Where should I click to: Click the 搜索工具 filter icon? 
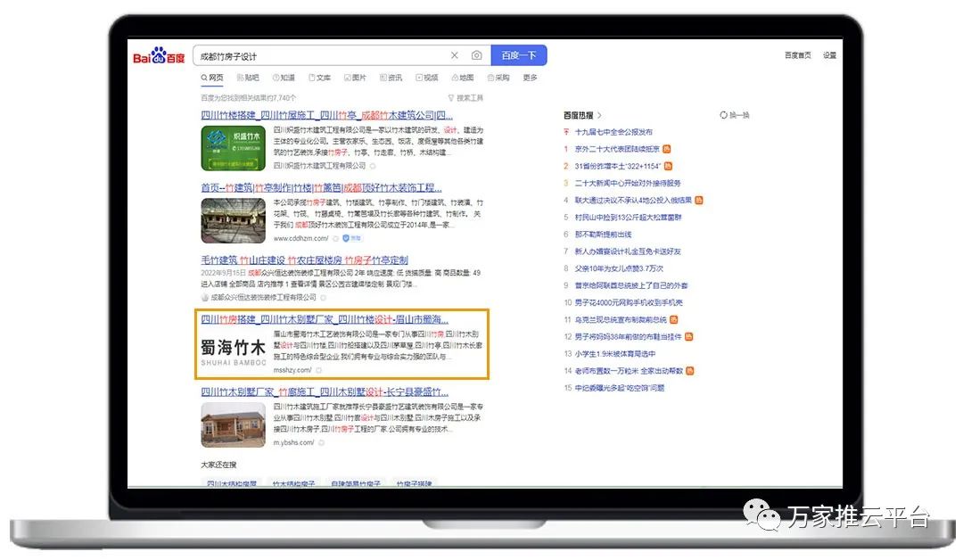[450, 98]
